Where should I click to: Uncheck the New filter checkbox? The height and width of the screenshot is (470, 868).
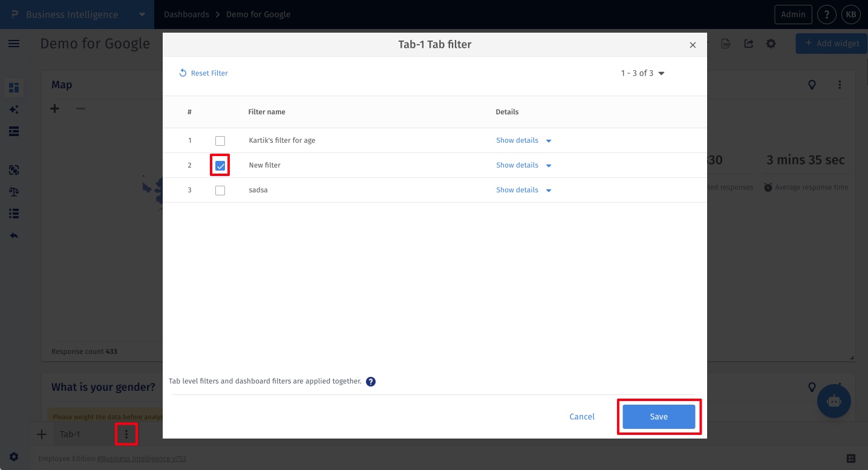point(220,165)
